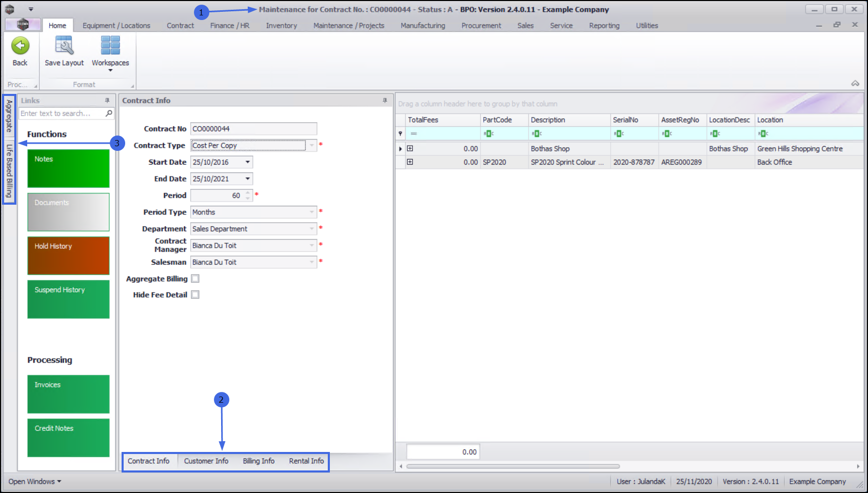Open the Open Windows menu
This screenshot has width=868, height=493.
[34, 482]
